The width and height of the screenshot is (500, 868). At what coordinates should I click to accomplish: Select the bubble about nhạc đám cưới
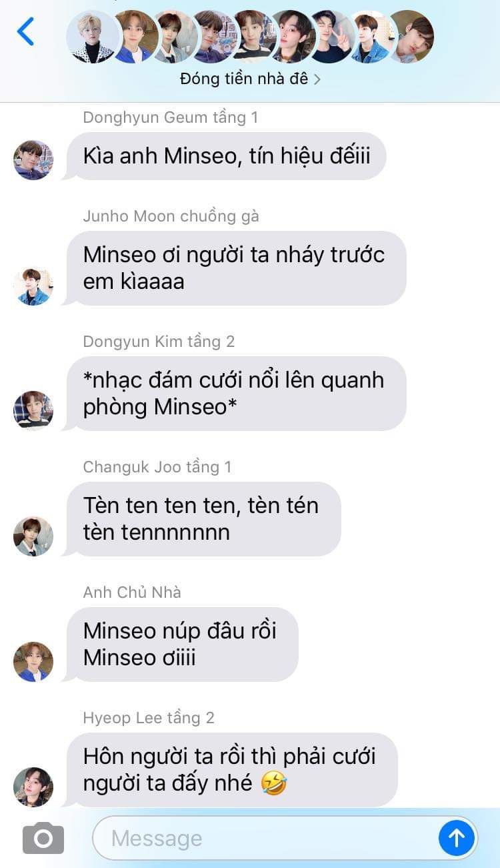coord(235,394)
